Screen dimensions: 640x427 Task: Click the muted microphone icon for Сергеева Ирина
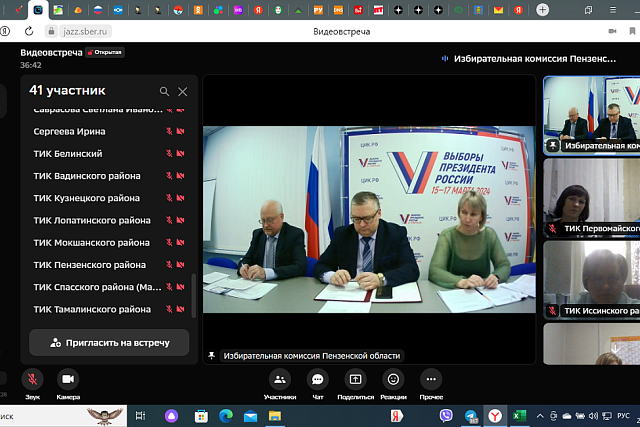click(x=169, y=131)
